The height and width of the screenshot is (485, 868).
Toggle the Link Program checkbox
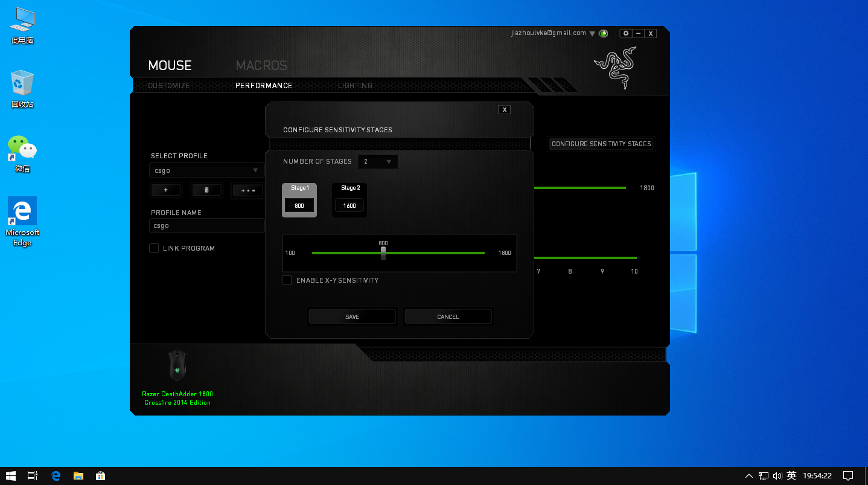[154, 248]
